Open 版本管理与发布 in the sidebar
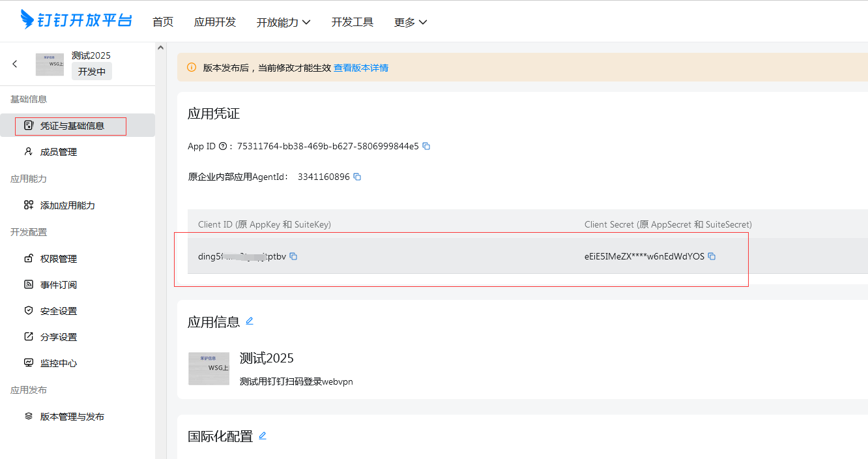Viewport: 868px width, 459px height. pyautogui.click(x=72, y=417)
